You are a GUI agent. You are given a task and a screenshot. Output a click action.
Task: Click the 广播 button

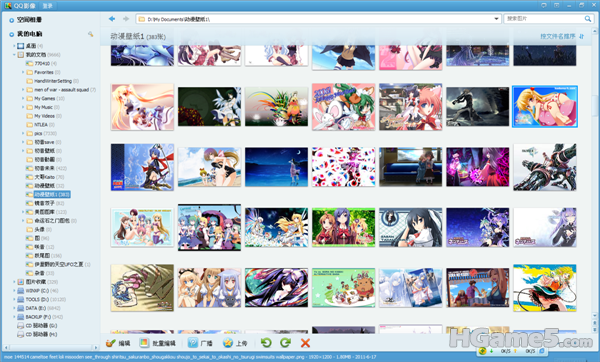[200, 343]
